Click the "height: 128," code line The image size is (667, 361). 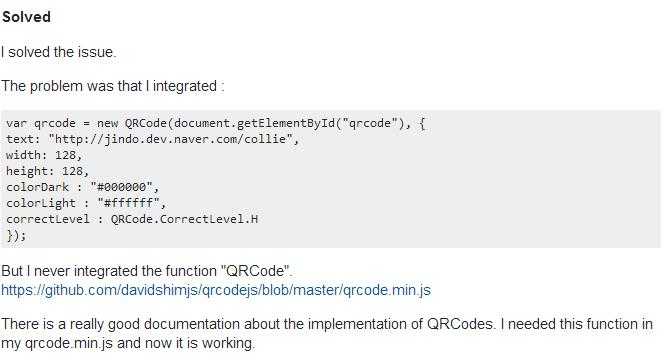[47, 171]
